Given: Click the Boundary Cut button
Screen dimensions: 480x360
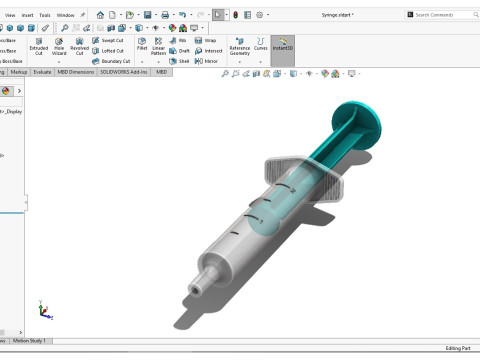Looking at the screenshot, I should pos(111,61).
